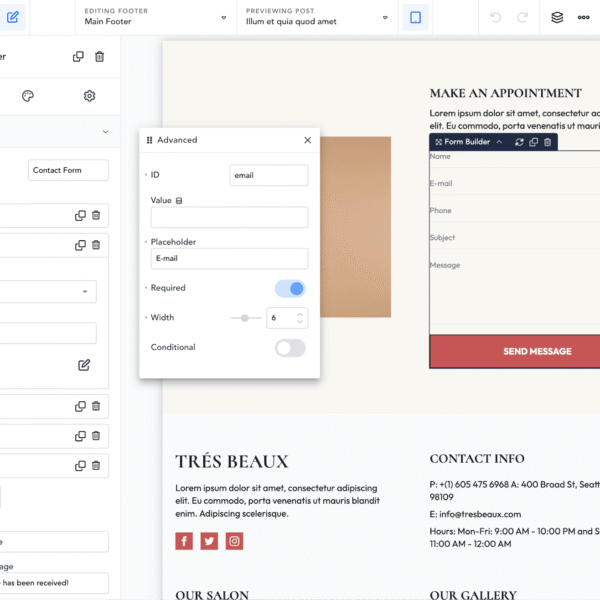Click the Form Builder breadcrumb label
Viewport: 600px width, 600px height.
467,142
